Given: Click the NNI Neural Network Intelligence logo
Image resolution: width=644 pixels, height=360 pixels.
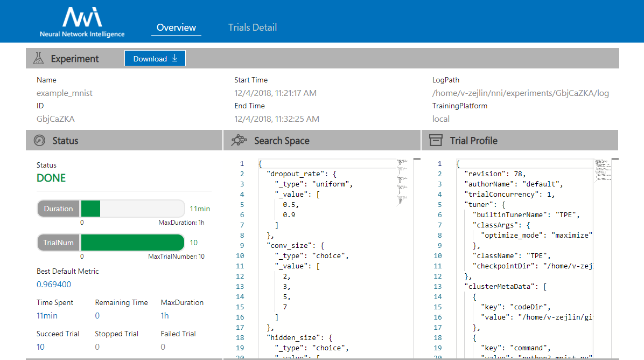Looking at the screenshot, I should (82, 22).
